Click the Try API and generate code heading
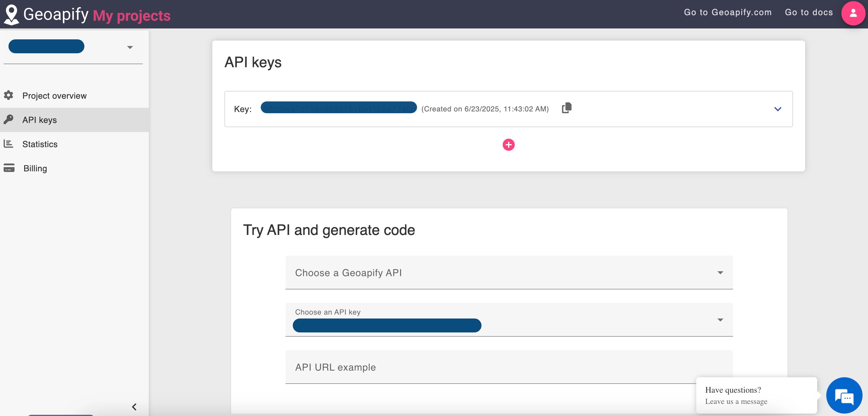Screen dimensions: 868x416 click(x=329, y=230)
